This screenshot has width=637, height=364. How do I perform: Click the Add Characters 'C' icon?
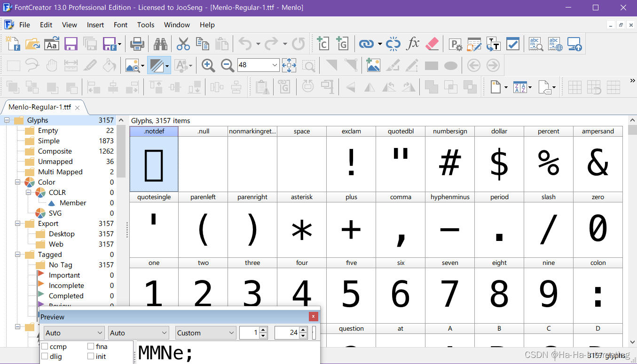pos(322,44)
